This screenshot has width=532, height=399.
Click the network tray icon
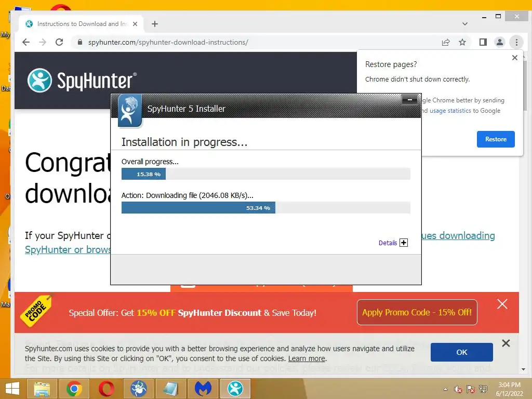click(x=483, y=389)
